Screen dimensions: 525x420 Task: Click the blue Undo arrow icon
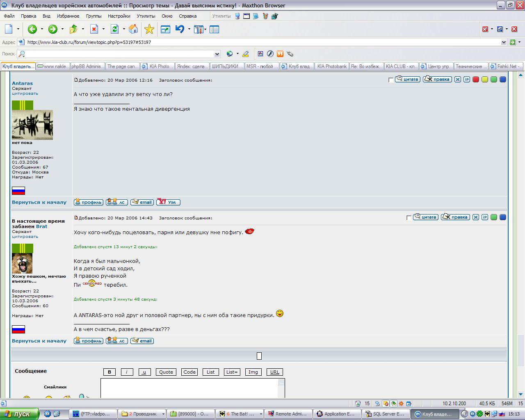tap(180, 29)
